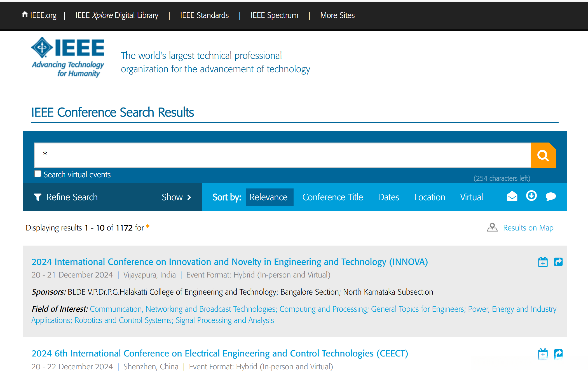Click the IEEE.org home icon

[x=25, y=15]
